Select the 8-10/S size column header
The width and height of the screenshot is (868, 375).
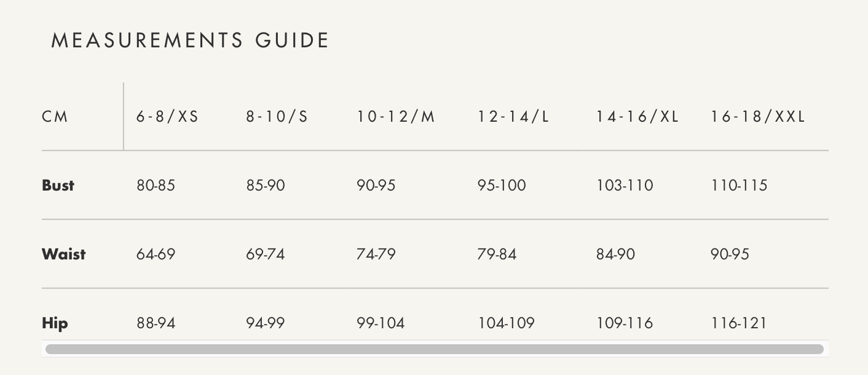(x=277, y=117)
